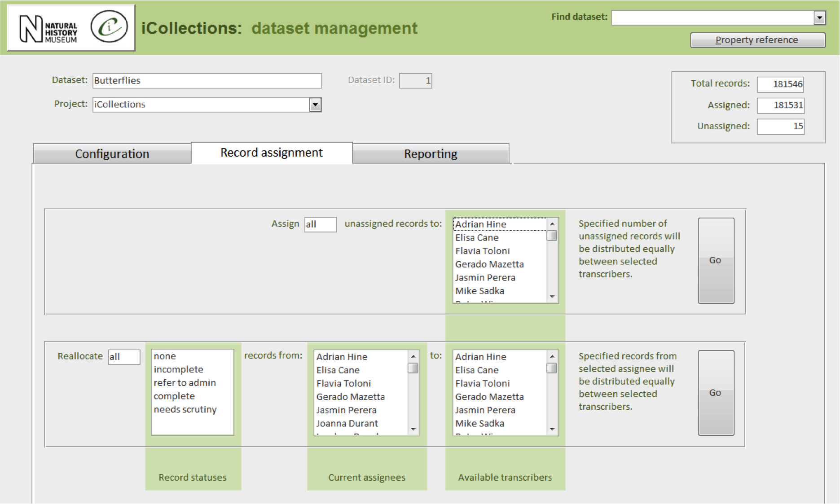Select Elisa Cane in Current assignees list
Image resolution: width=840 pixels, height=504 pixels.
(x=361, y=370)
